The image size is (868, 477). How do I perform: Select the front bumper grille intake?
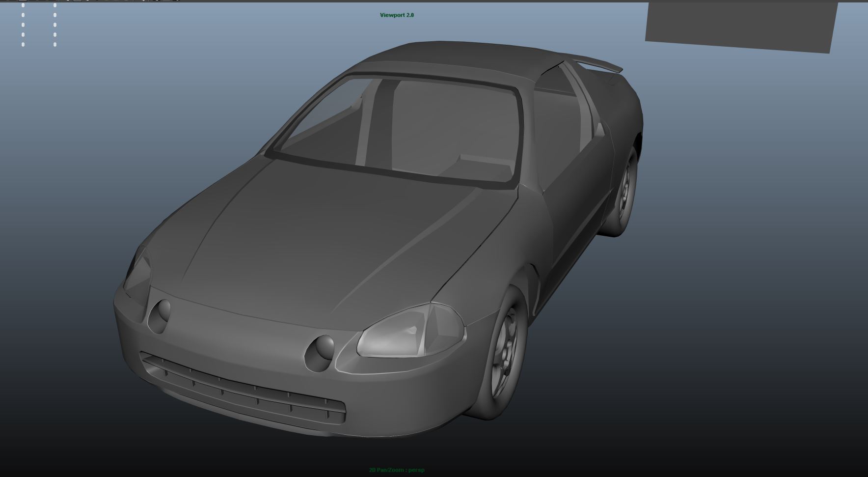coord(243,388)
